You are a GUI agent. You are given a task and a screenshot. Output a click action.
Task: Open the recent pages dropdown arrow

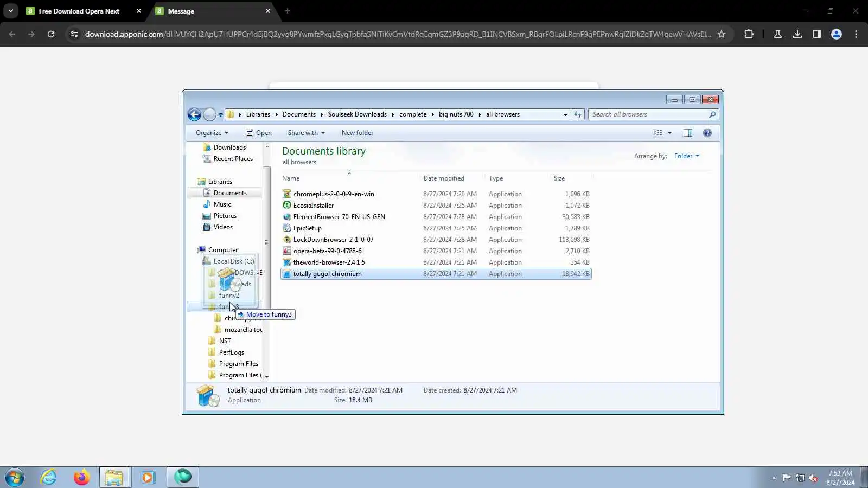pyautogui.click(x=220, y=115)
